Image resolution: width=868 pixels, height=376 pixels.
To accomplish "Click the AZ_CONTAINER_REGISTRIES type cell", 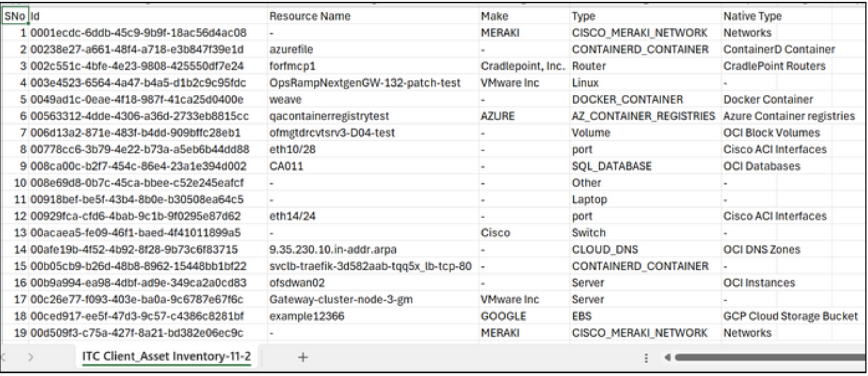I will click(643, 116).
